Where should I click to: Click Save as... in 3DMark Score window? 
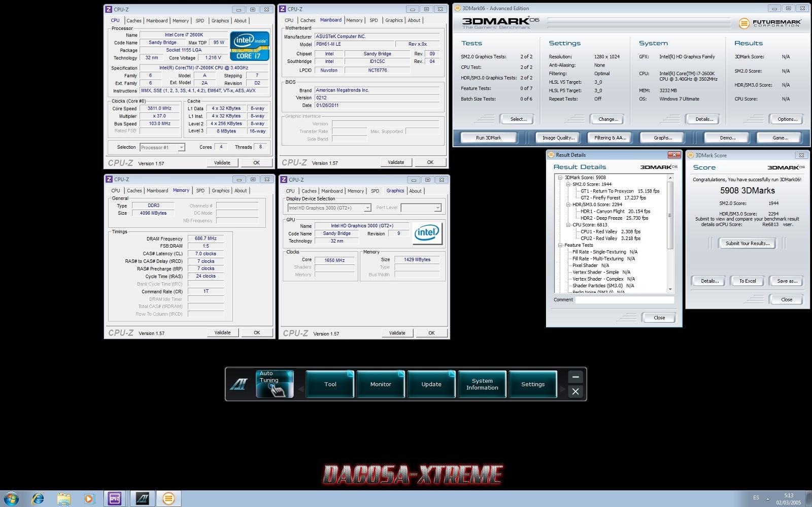(x=787, y=281)
